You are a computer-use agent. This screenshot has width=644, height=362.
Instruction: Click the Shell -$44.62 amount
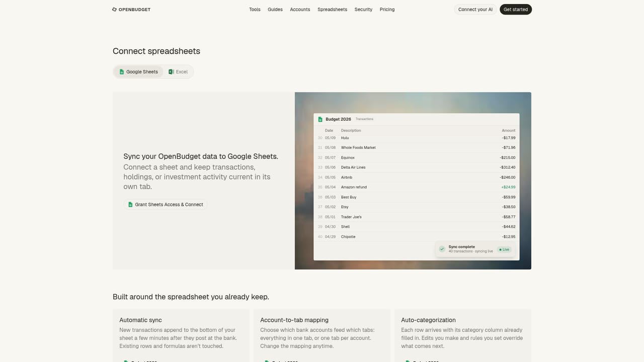point(508,227)
